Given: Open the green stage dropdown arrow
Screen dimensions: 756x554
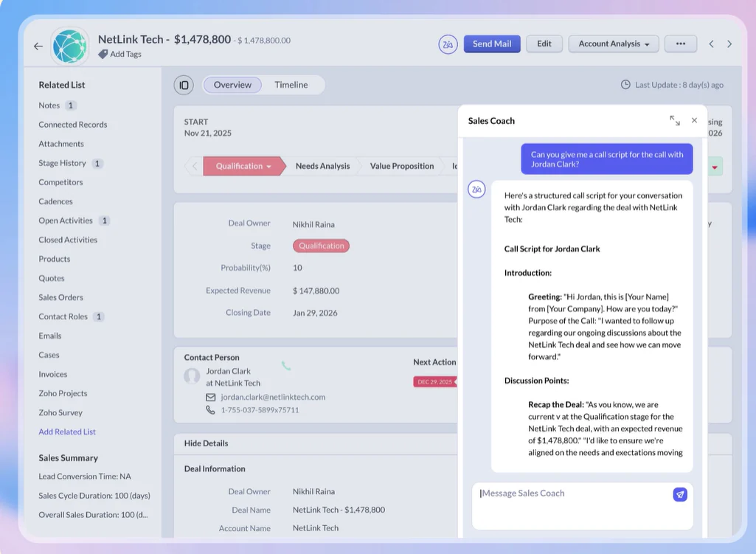Looking at the screenshot, I should pos(715,167).
